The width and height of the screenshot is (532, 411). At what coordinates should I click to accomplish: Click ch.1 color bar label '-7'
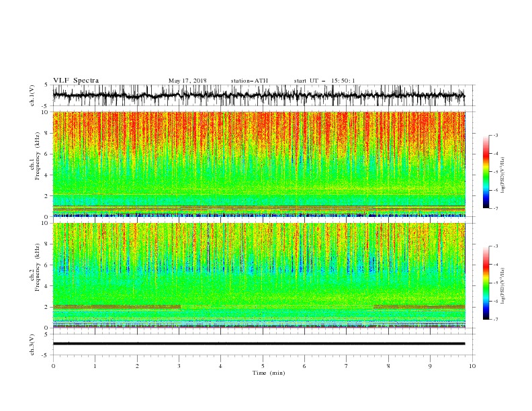pyautogui.click(x=495, y=208)
